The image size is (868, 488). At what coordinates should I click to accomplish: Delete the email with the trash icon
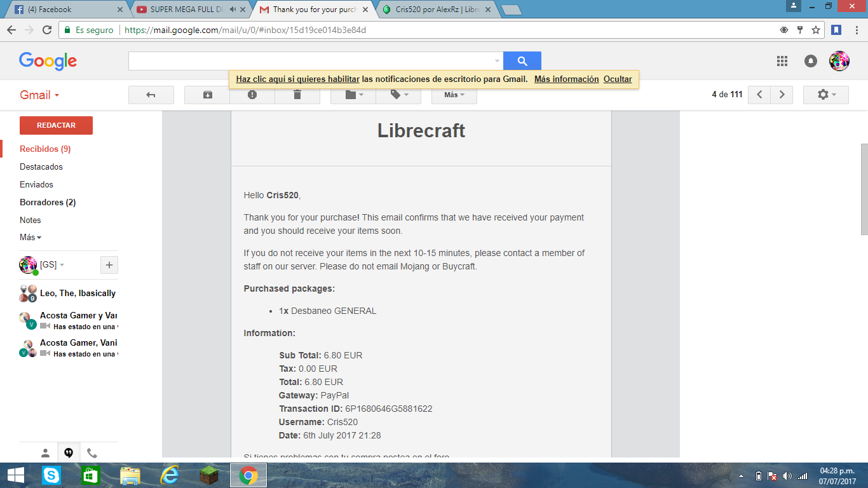[297, 95]
